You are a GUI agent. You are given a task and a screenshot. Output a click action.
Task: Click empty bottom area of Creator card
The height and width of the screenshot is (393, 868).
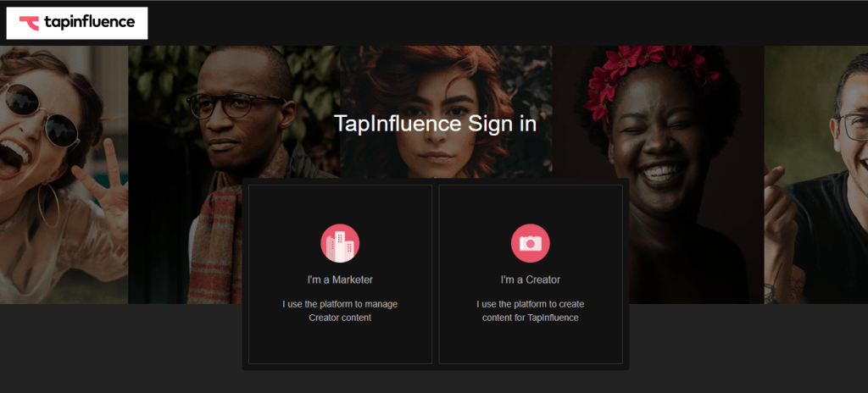point(531,344)
